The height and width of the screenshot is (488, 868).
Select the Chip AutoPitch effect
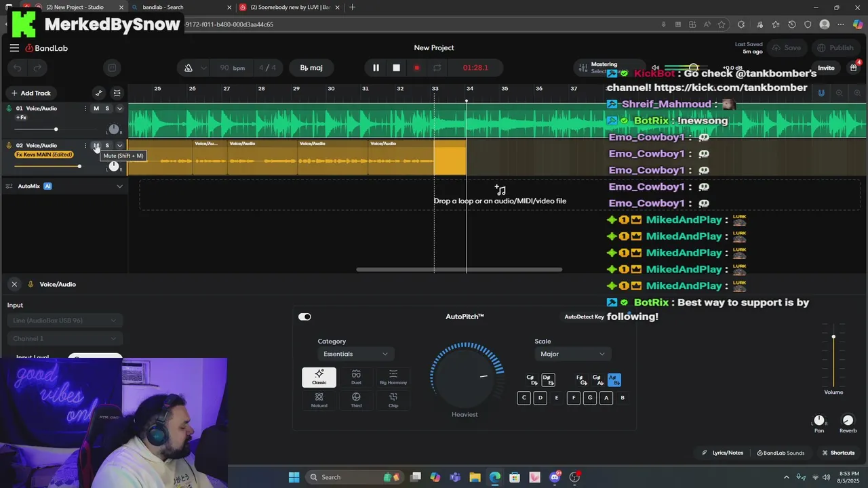pyautogui.click(x=393, y=400)
